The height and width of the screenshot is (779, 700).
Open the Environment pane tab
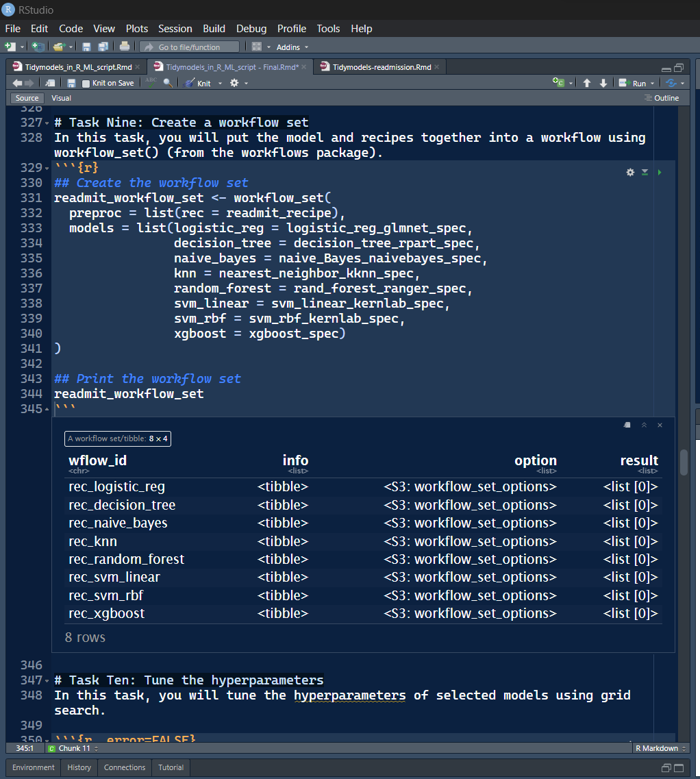point(34,767)
